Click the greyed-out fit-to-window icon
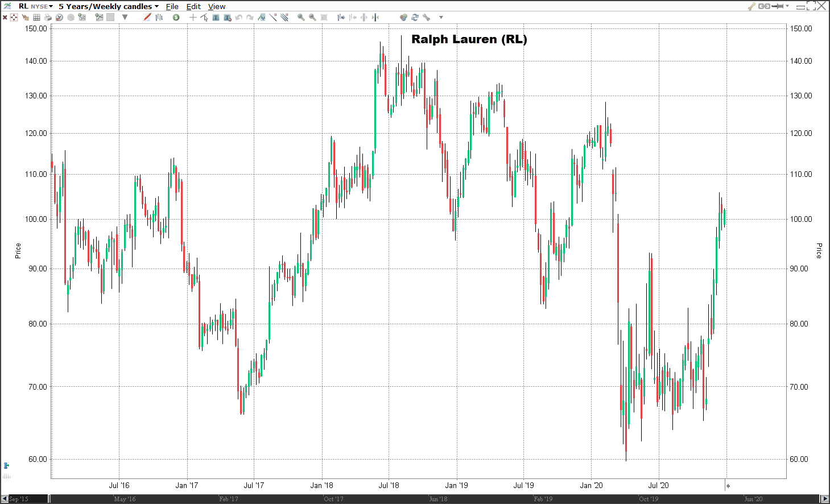 (324, 18)
